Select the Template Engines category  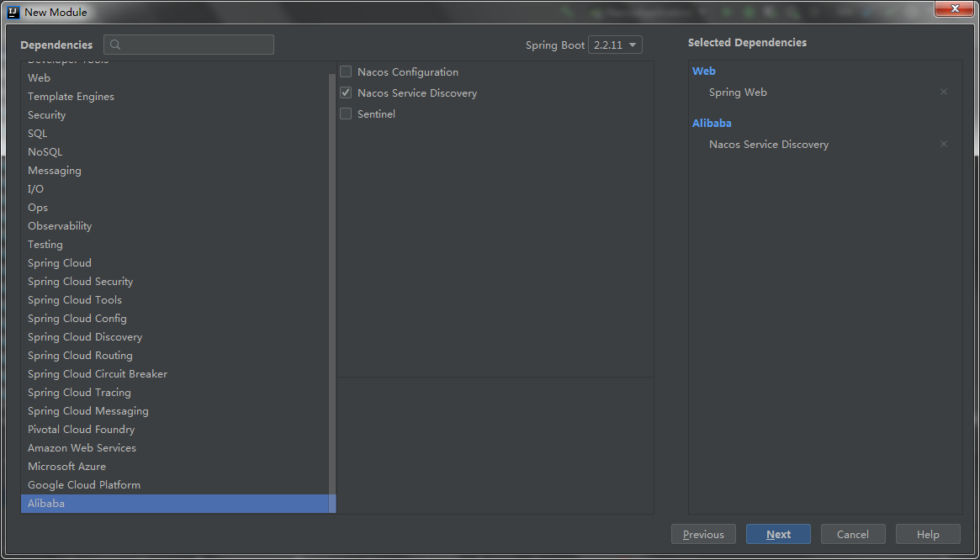(x=175, y=97)
